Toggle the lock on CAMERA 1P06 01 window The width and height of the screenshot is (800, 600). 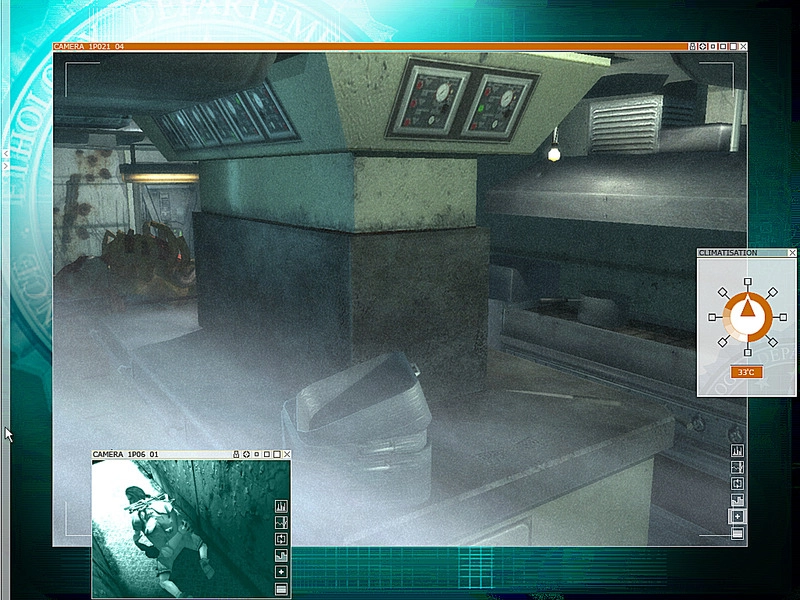[x=235, y=454]
